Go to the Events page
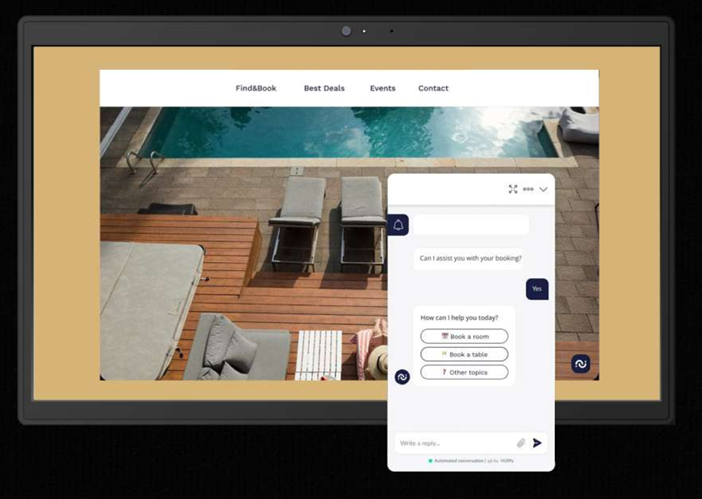Image resolution: width=702 pixels, height=499 pixels. (x=382, y=88)
